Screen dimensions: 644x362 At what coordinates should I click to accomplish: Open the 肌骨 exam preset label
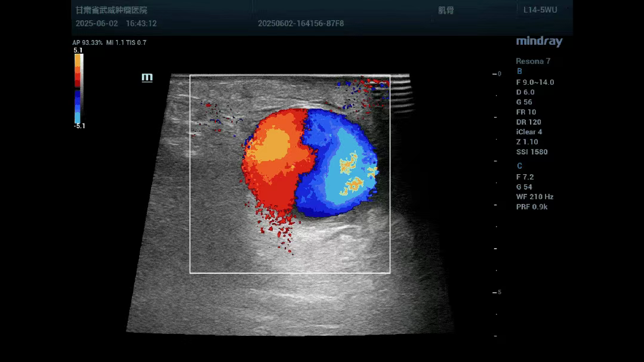[446, 10]
